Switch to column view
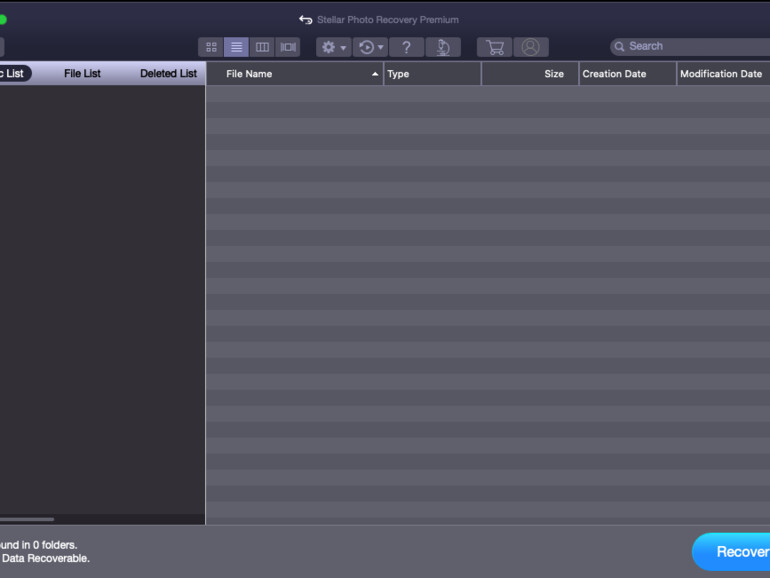 click(x=262, y=47)
